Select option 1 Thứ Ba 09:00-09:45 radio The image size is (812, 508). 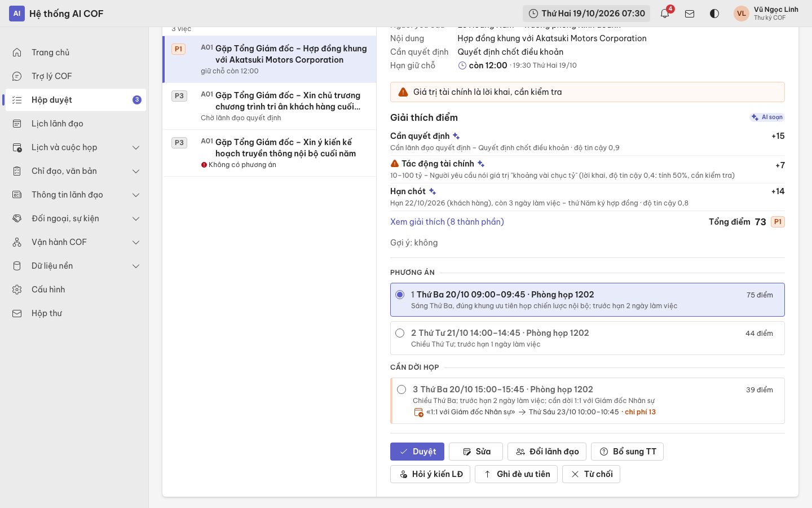[400, 295]
